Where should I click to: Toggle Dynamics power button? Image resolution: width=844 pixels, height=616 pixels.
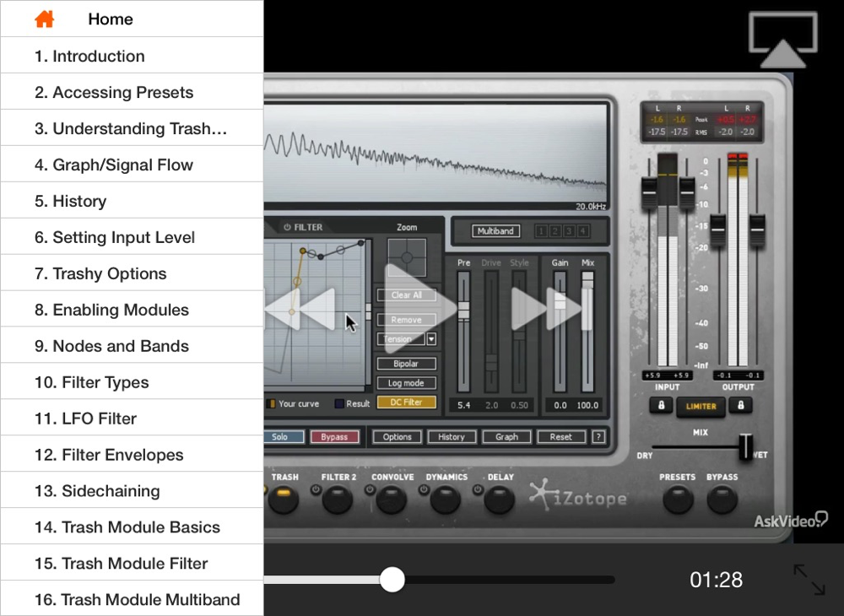pyautogui.click(x=424, y=489)
